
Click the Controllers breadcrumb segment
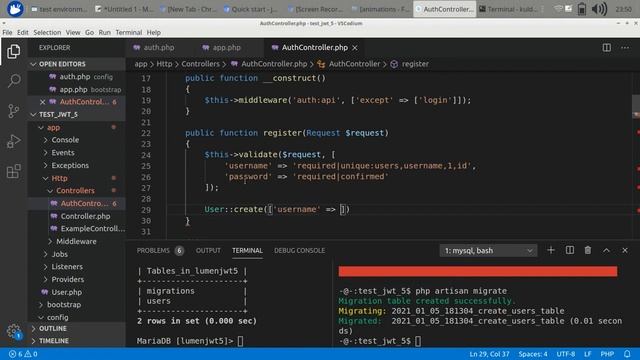click(x=200, y=64)
